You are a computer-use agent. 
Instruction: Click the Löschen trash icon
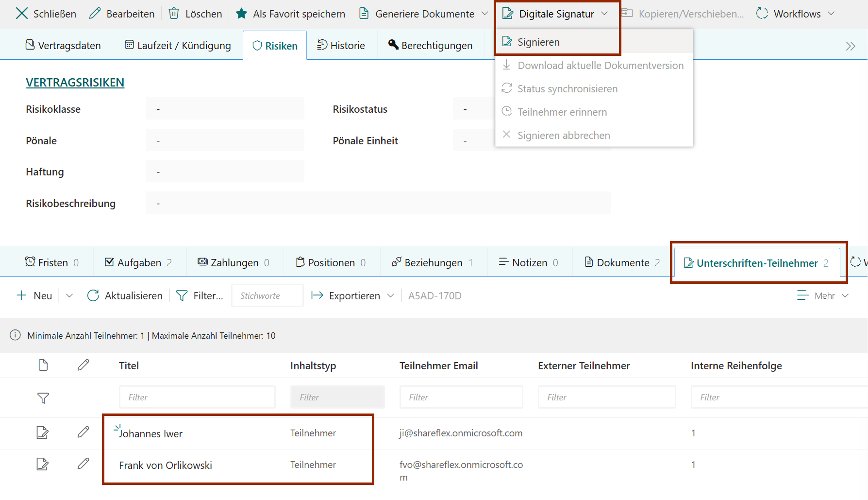174,14
